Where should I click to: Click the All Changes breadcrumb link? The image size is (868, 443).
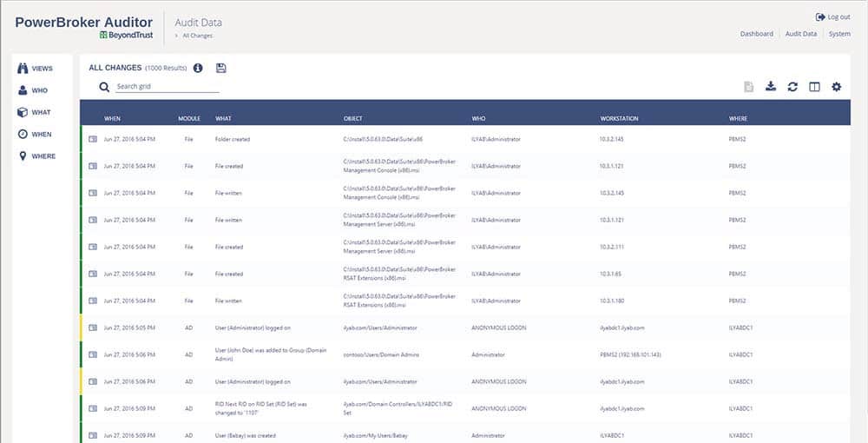(x=198, y=36)
